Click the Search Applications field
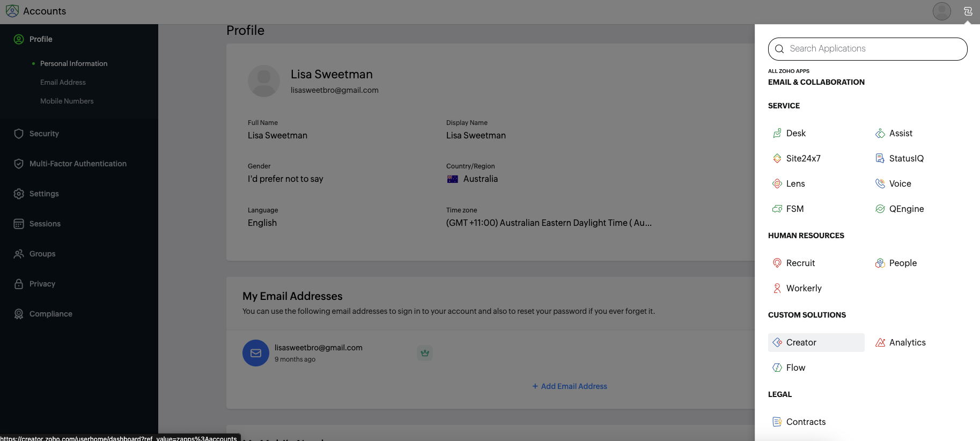The width and height of the screenshot is (980, 441). coord(867,49)
